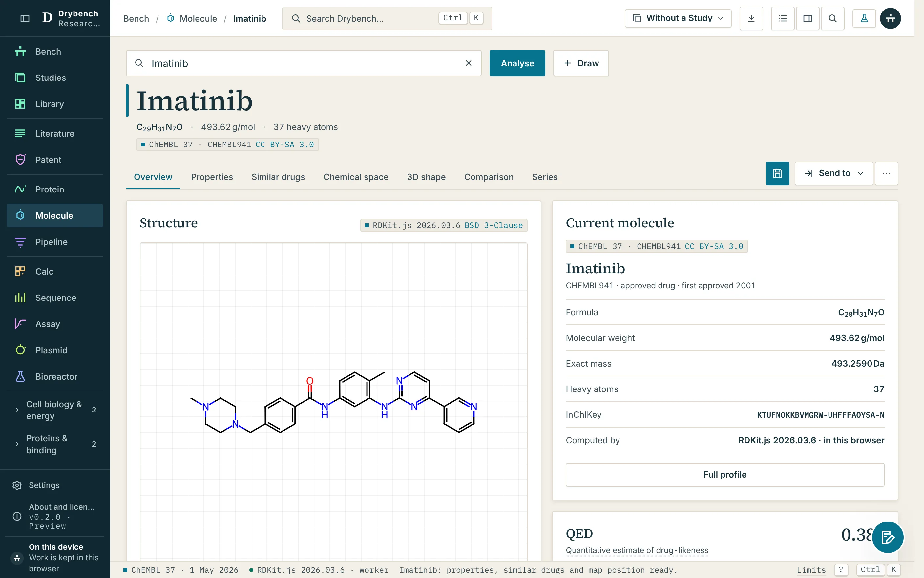Expand Proteins & binding group
This screenshot has height=578, width=924.
pyautogui.click(x=54, y=444)
